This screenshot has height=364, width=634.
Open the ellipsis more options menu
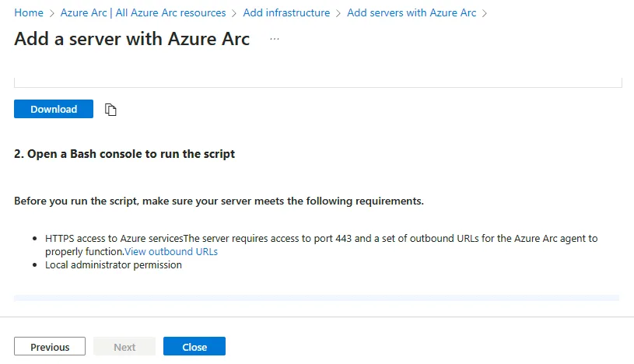[x=275, y=39]
